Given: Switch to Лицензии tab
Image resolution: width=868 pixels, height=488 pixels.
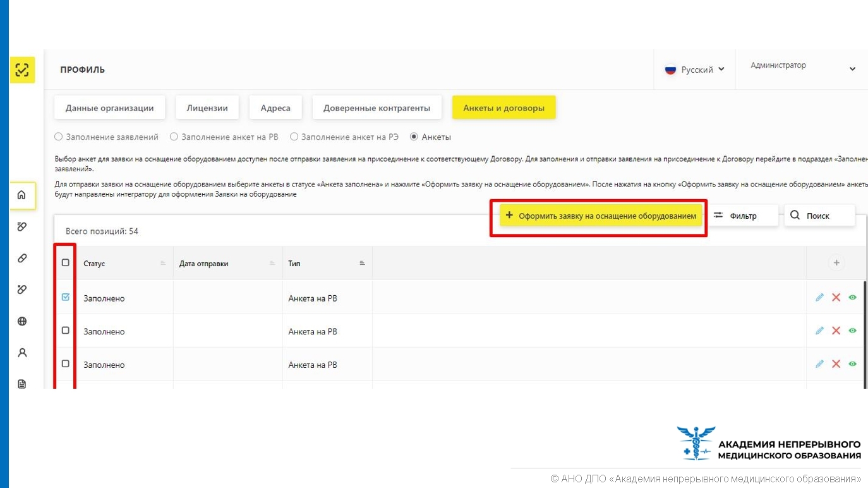Looking at the screenshot, I should click(x=207, y=107).
